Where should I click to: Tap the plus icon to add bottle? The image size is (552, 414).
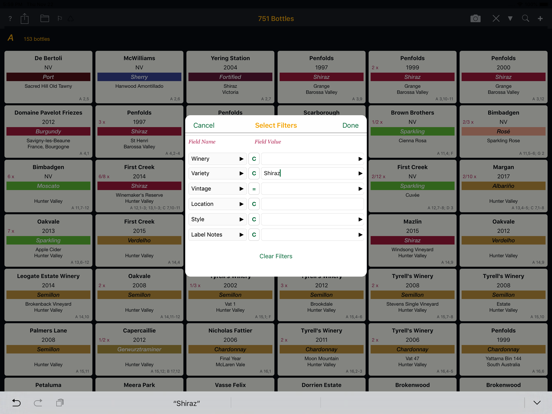540,18
